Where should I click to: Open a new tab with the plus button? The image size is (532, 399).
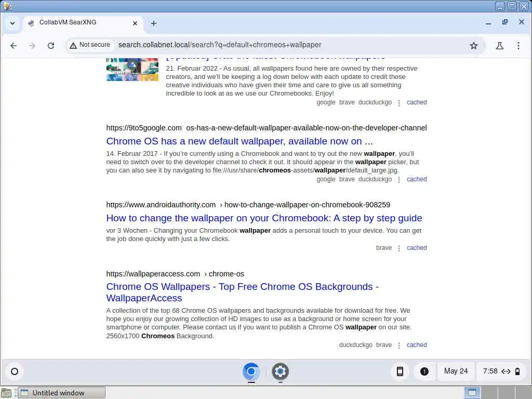coord(154,23)
